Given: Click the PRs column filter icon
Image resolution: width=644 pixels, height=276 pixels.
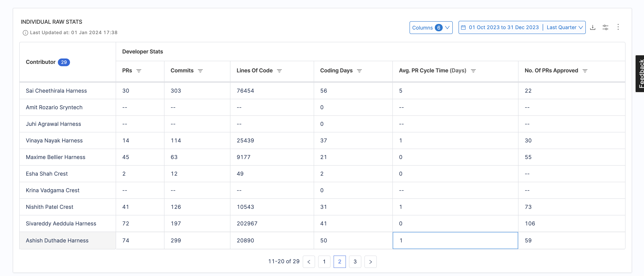Looking at the screenshot, I should (139, 71).
